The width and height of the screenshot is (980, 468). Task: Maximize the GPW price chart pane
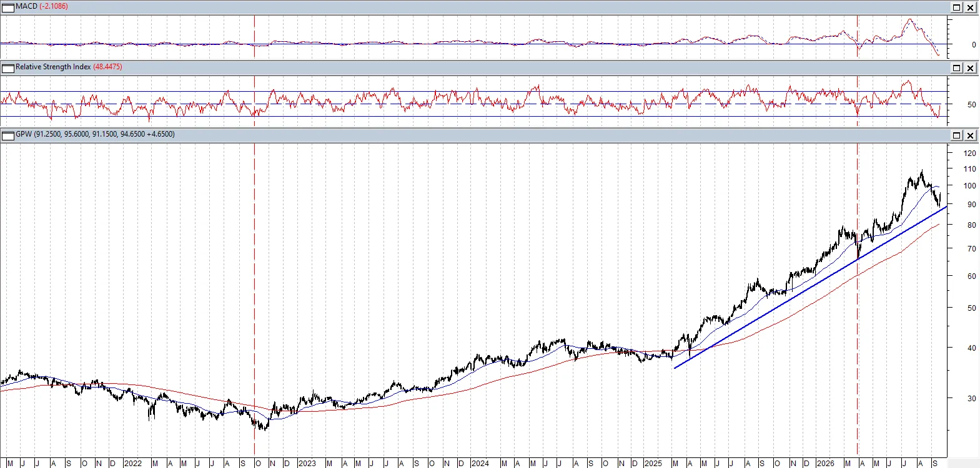[x=957, y=135]
